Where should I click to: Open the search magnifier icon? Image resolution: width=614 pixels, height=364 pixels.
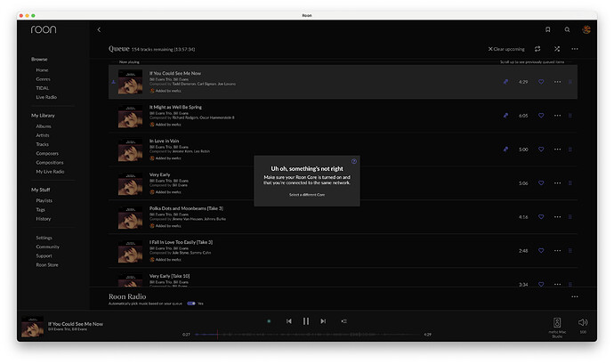[567, 29]
